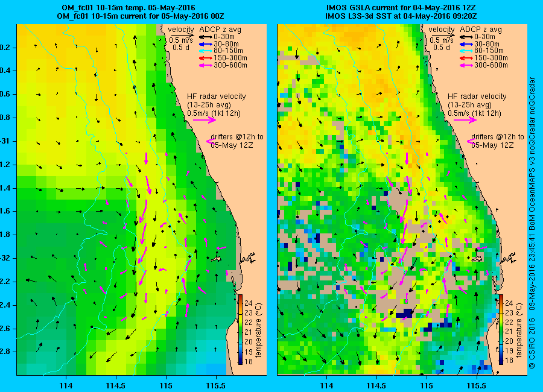Click color bar tick 20 in right map
Screen dimensions: 543x392
tap(509, 341)
